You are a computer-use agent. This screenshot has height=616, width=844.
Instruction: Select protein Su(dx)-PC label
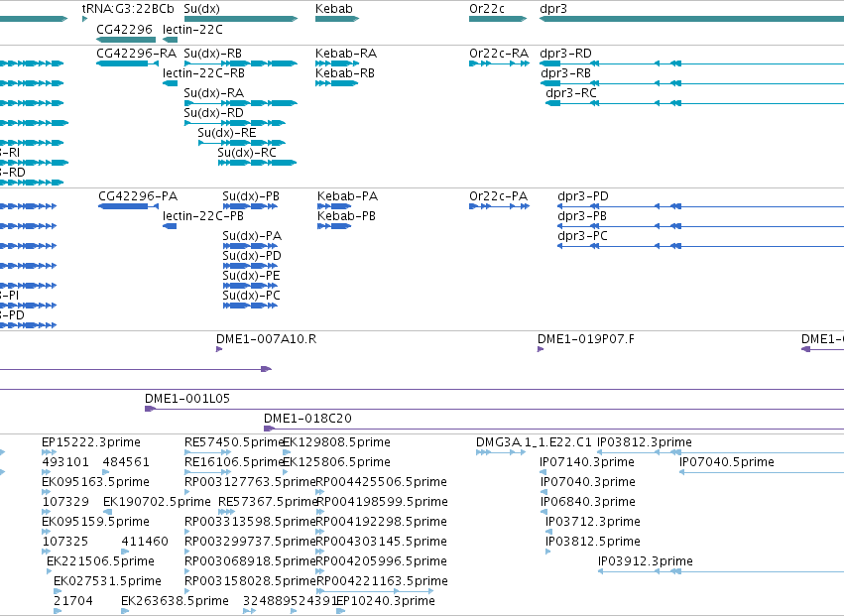(x=251, y=297)
